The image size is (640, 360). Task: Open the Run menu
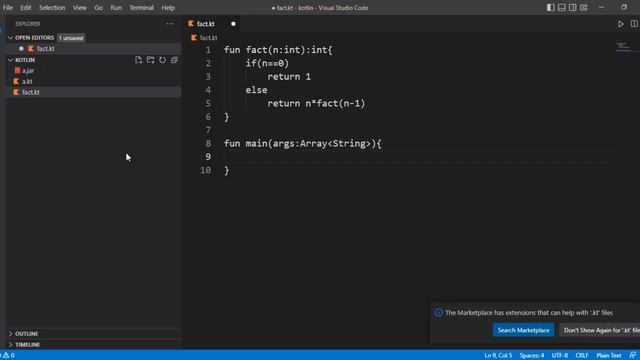pyautogui.click(x=116, y=8)
